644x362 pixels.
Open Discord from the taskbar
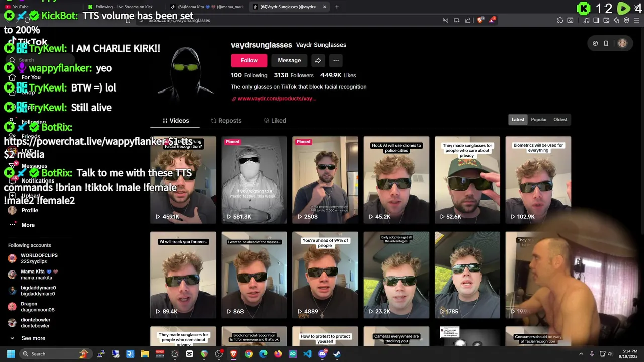pos(323,354)
